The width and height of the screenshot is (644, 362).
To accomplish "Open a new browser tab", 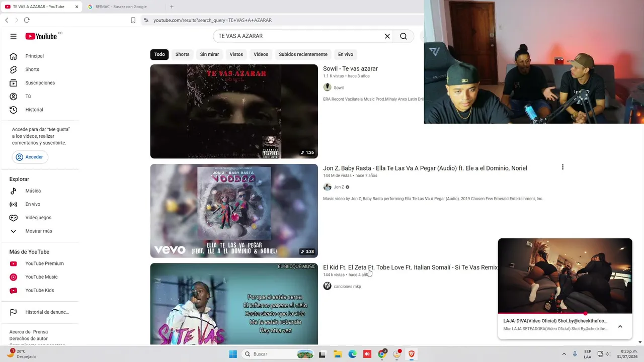I will [172, 7].
